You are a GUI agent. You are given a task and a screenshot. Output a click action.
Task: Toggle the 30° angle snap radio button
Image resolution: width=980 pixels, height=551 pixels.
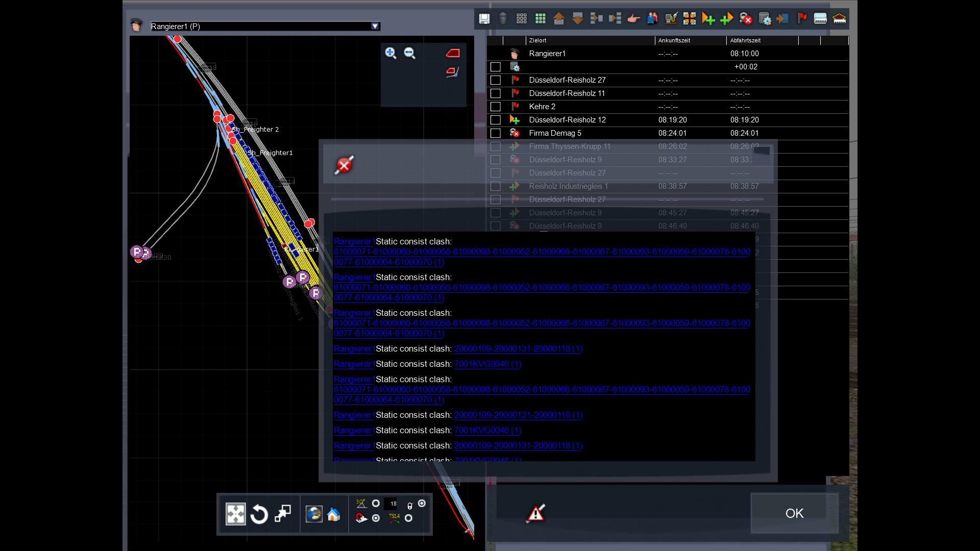coord(376,504)
